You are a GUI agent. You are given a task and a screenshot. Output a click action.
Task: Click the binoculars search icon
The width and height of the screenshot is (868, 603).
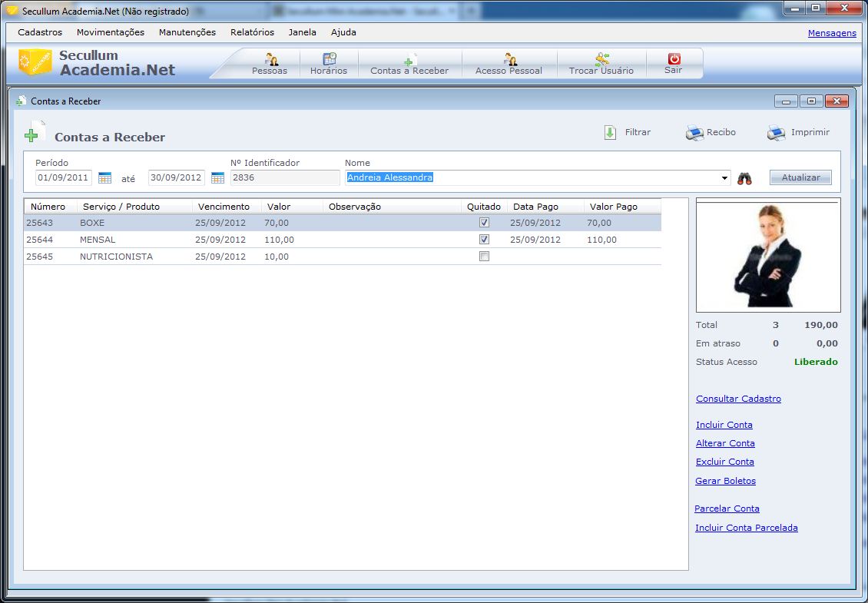744,178
